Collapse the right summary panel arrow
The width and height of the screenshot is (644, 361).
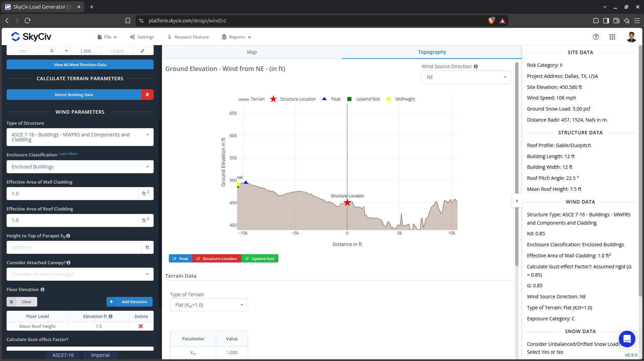517,201
